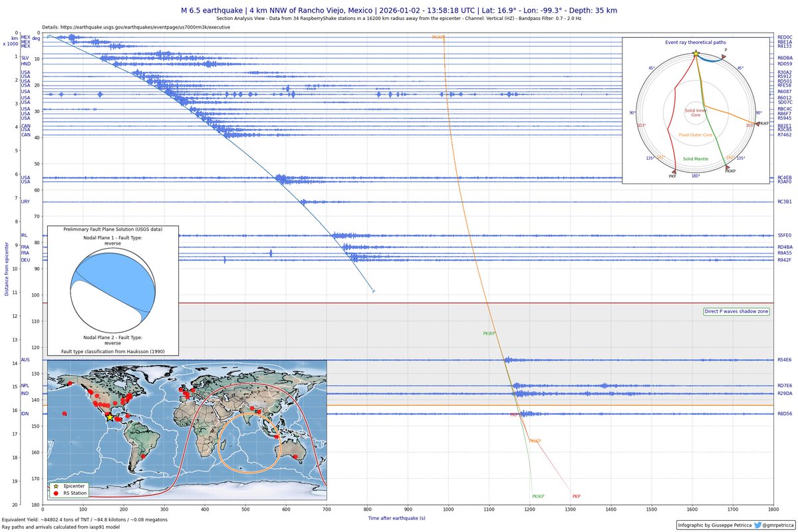Click station label RC4EB
Screen dimensions: 798x532
pos(785,178)
